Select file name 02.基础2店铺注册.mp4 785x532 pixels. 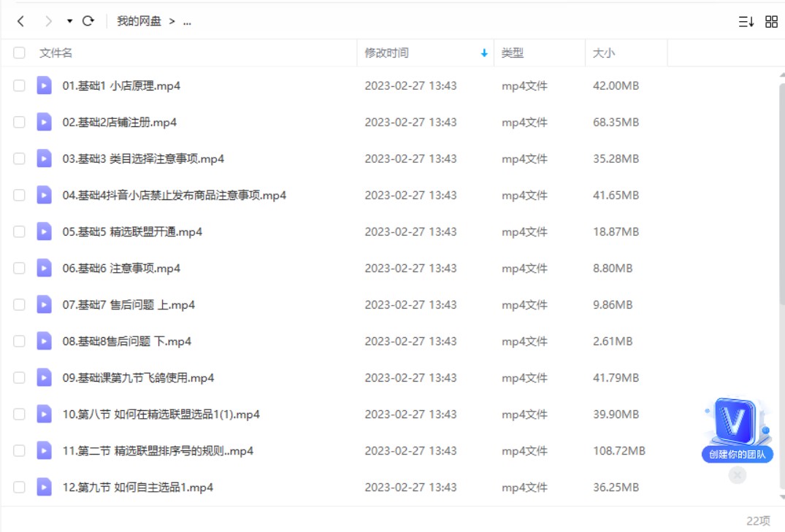[120, 122]
